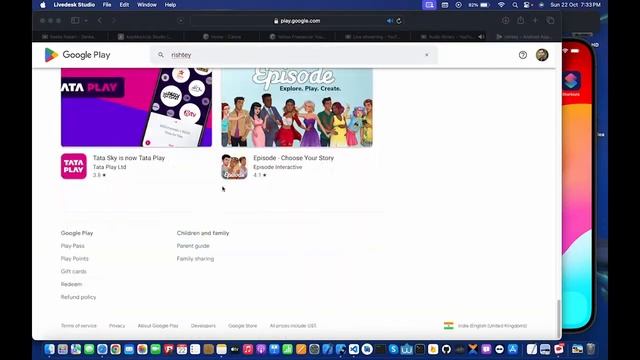Open About Google Play footer link
This screenshot has height=360, width=640.
pos(158,326)
